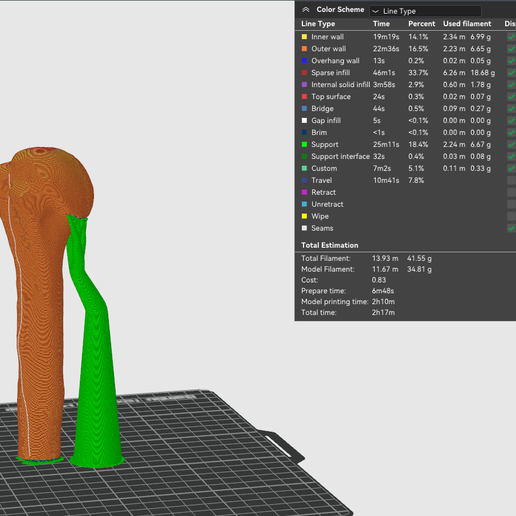The width and height of the screenshot is (516, 516).
Task: Toggle Overhang wall display checkbox
Action: [x=511, y=61]
